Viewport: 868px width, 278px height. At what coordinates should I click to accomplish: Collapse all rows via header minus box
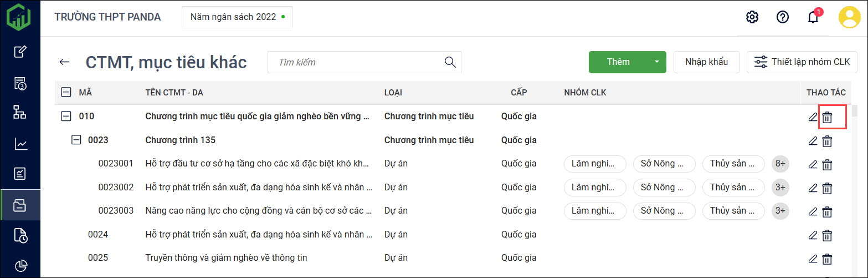click(x=66, y=93)
